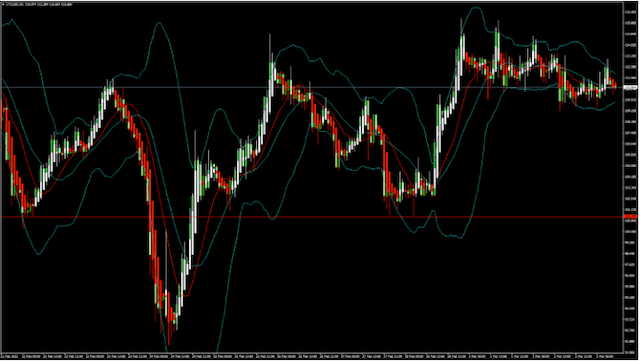
Task: Click the first date label on time axis
Action: click(x=12, y=357)
